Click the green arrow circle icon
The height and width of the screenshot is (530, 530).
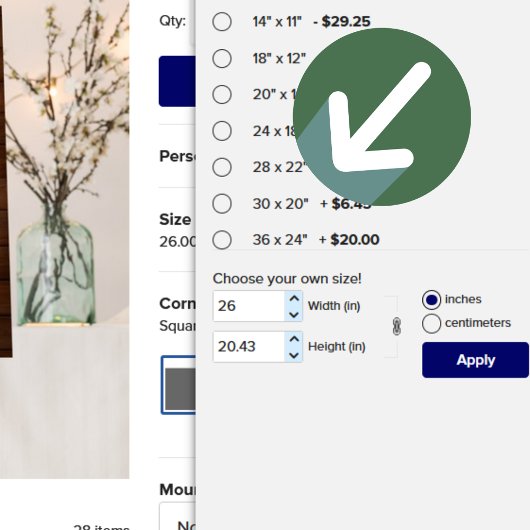click(x=382, y=117)
